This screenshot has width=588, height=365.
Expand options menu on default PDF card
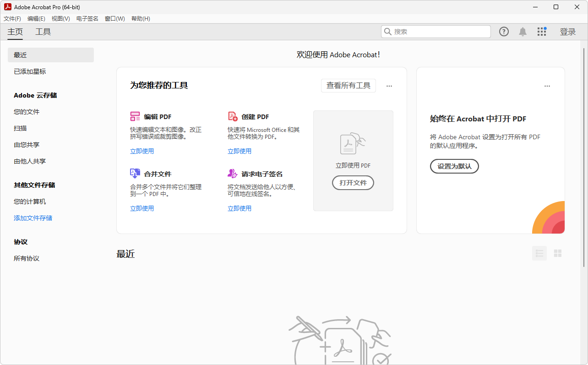click(547, 86)
